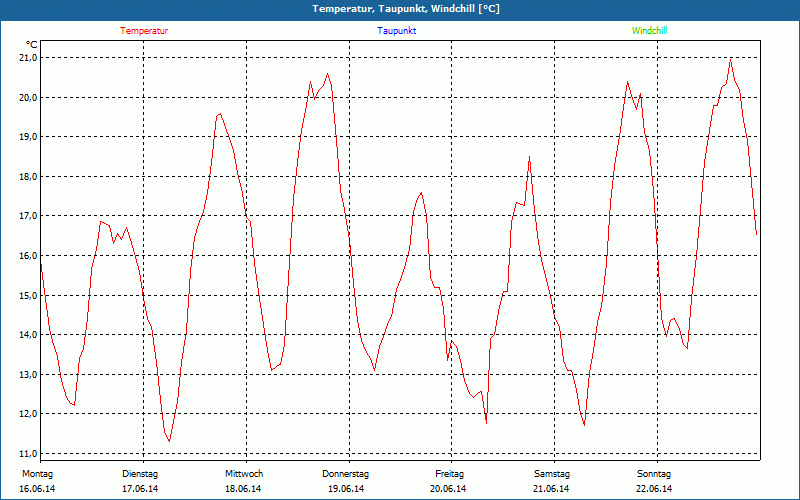Click the green Windchill legend label
This screenshot has height=500, width=800.
(649, 31)
